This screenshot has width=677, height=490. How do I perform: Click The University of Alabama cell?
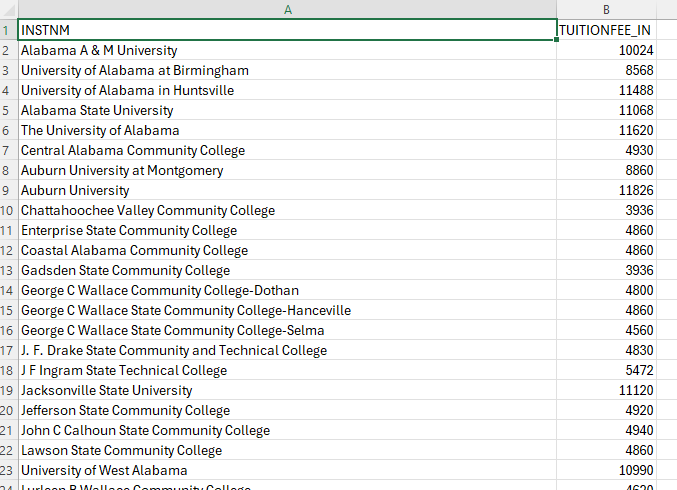(x=287, y=130)
